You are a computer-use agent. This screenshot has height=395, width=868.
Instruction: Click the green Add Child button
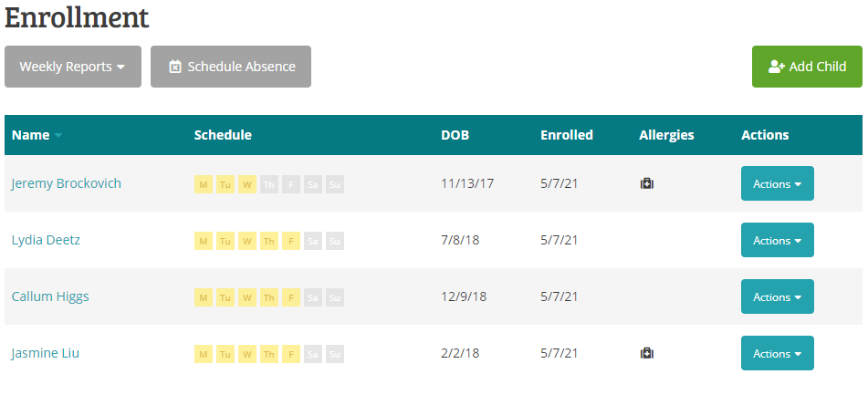coord(807,67)
